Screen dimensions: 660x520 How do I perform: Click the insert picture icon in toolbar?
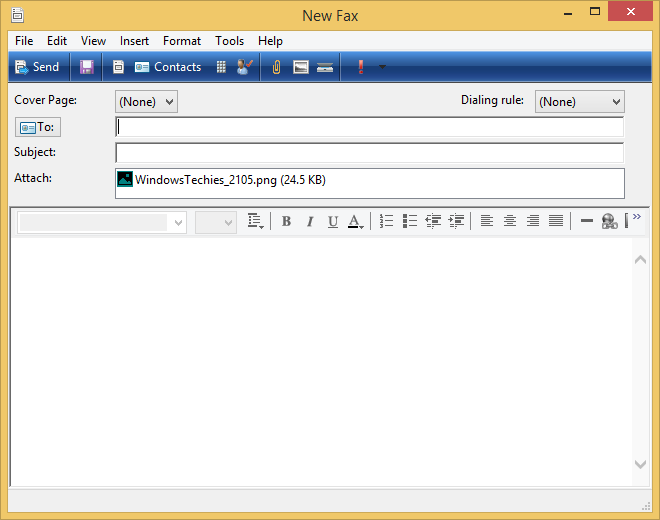pyautogui.click(x=301, y=67)
